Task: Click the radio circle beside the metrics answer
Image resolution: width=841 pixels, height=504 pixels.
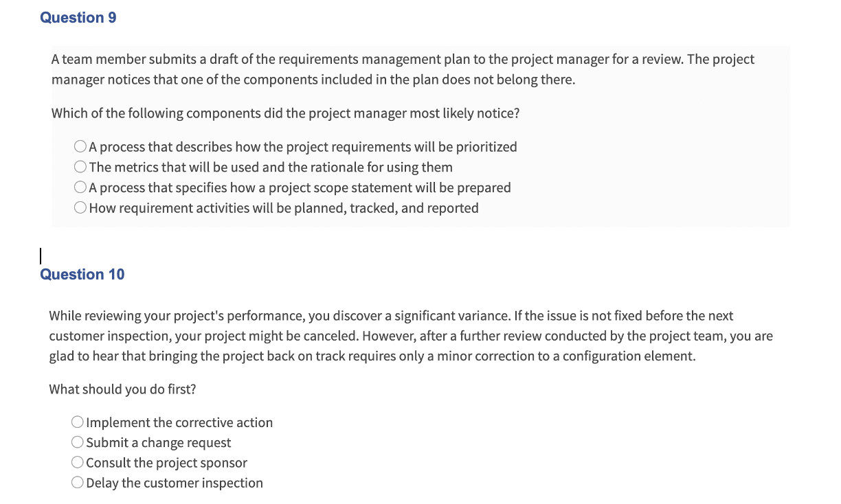Action: coord(80,166)
